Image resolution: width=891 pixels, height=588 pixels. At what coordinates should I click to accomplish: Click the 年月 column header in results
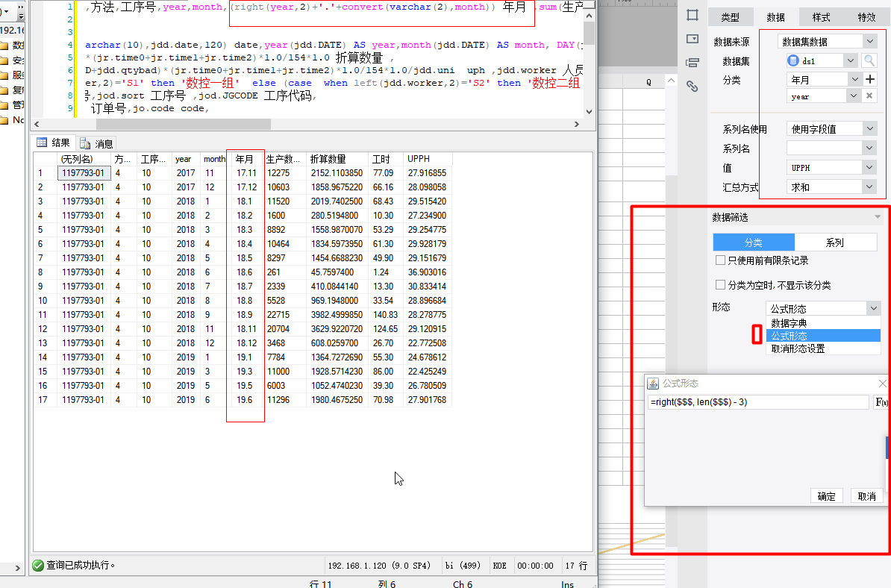click(x=247, y=159)
